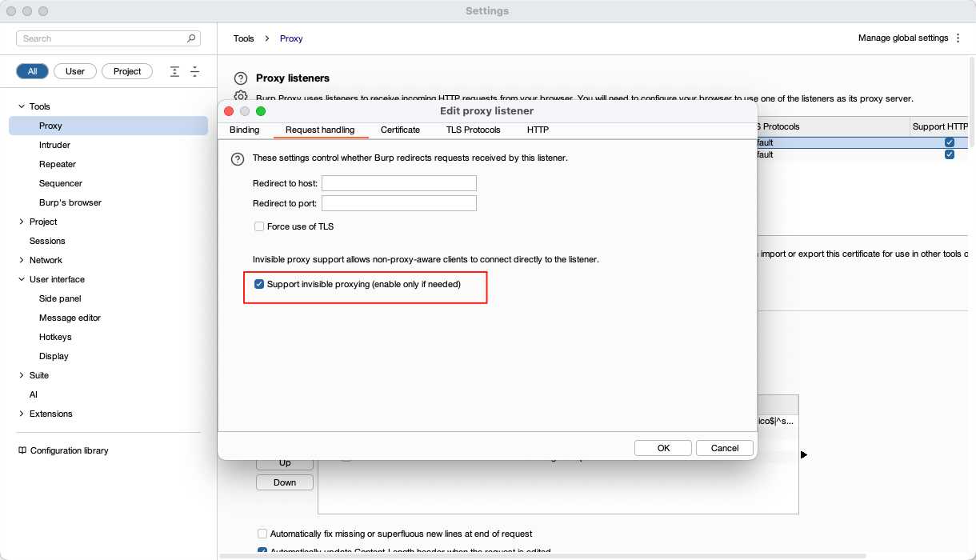Collapse the Tools tree section
The image size is (976, 560).
(21, 106)
